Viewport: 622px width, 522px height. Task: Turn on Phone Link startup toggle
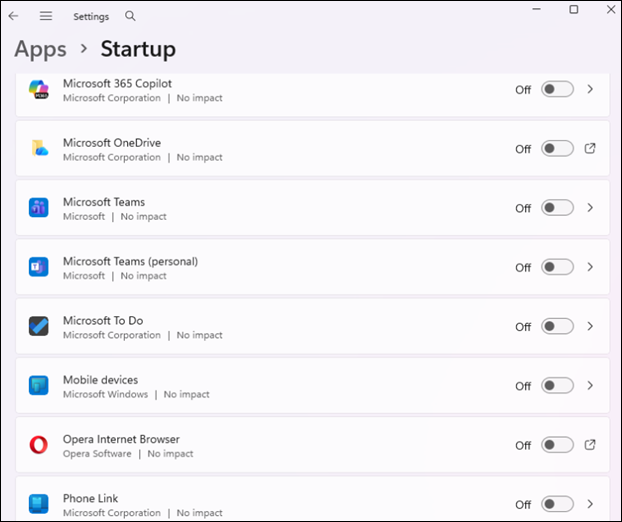[557, 504]
